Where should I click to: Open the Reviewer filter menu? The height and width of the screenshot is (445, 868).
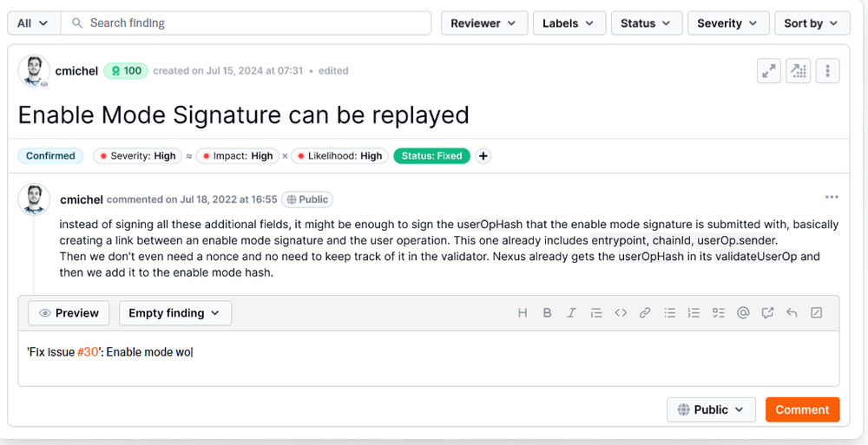tap(483, 23)
